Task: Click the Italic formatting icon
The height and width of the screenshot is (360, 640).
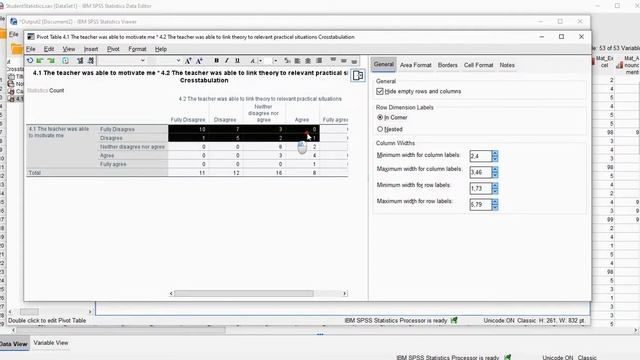Action: [227, 60]
